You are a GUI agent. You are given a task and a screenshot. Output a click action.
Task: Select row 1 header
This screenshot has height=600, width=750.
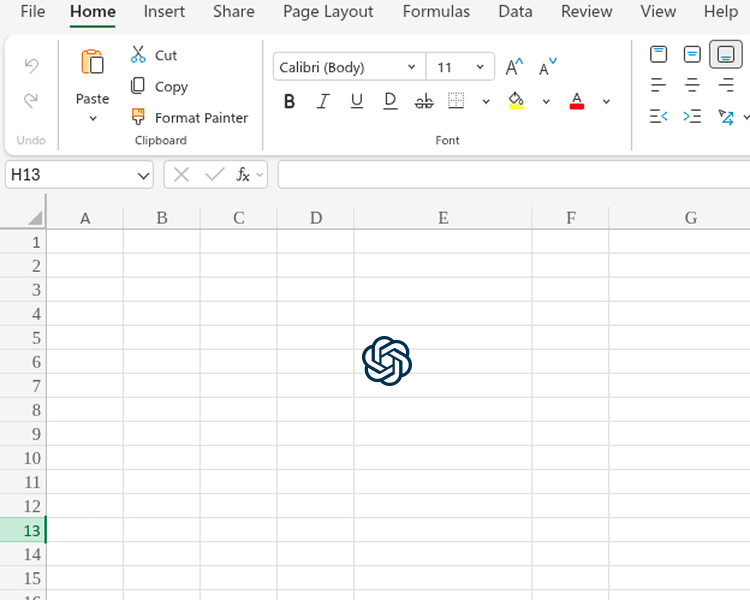[23, 242]
